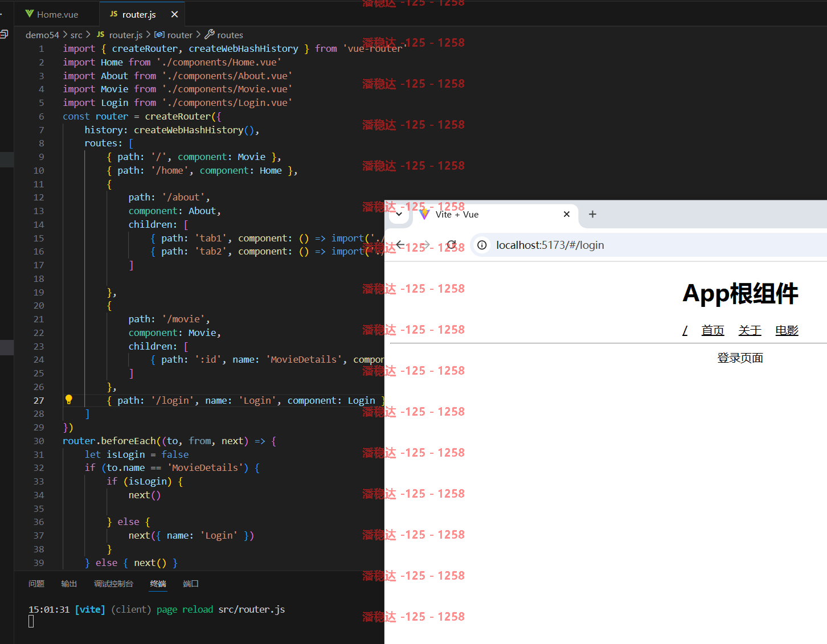Click the Vue file icon on Home.vue tab
The image size is (827, 644).
pos(30,14)
